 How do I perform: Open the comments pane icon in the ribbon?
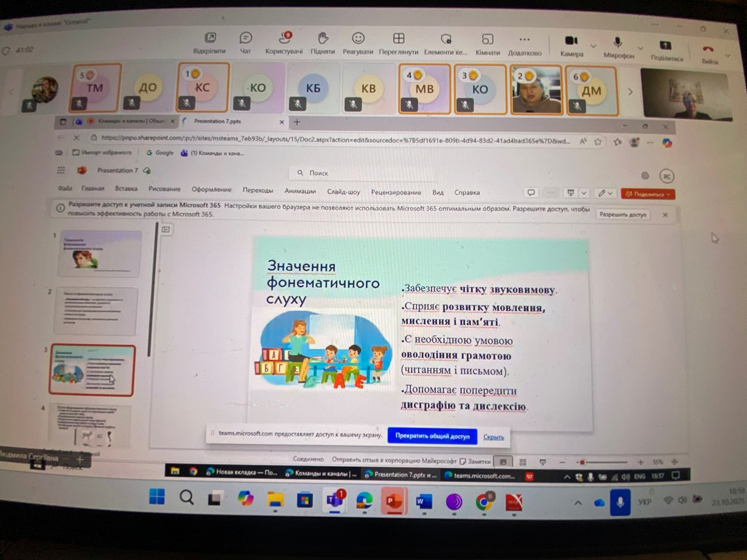click(531, 192)
